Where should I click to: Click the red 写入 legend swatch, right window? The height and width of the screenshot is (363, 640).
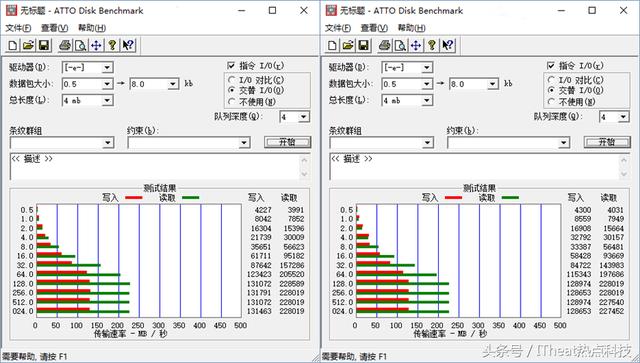453,198
